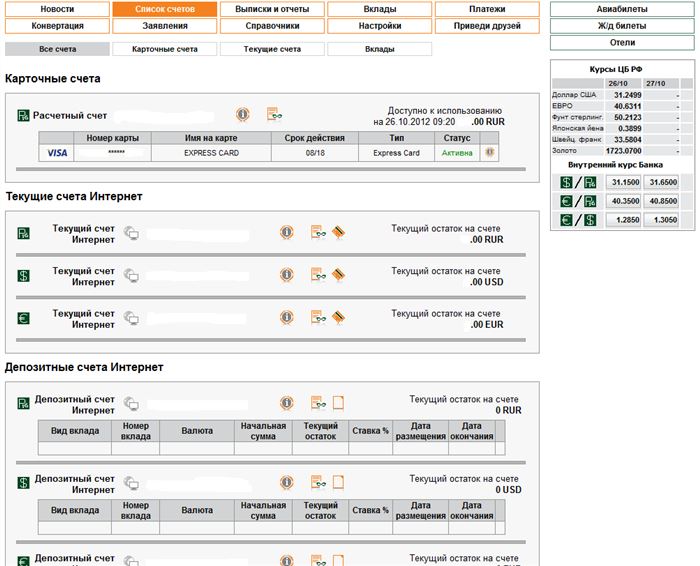The image size is (700, 566).
Task: Click the Авиабилеты button
Action: pos(622,9)
